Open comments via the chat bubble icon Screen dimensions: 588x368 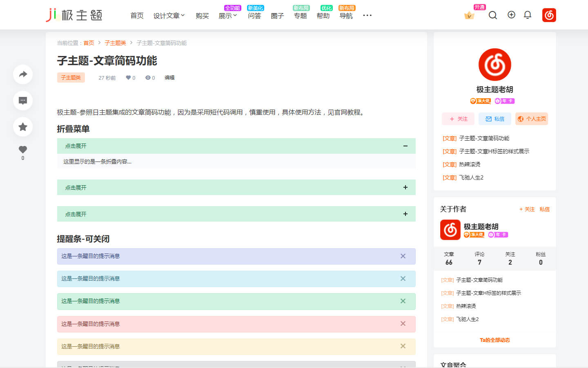pyautogui.click(x=23, y=101)
